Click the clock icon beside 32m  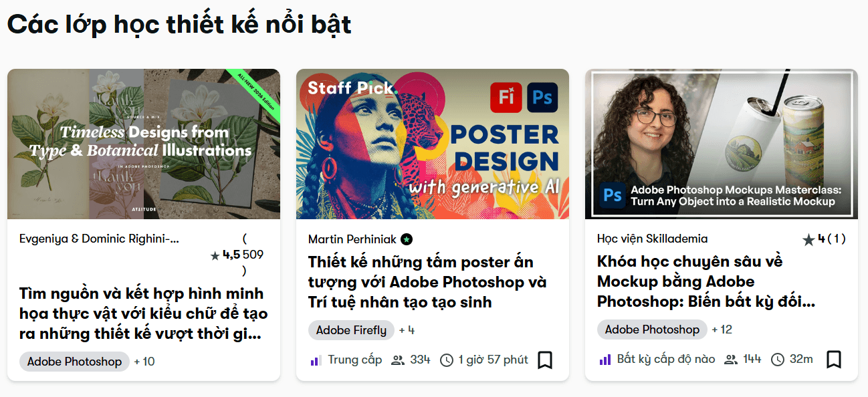tap(777, 360)
